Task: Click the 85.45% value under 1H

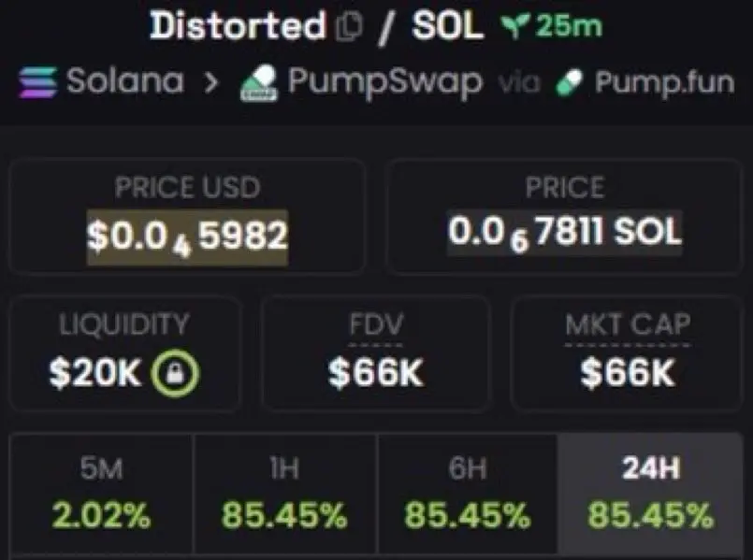Action: click(284, 516)
